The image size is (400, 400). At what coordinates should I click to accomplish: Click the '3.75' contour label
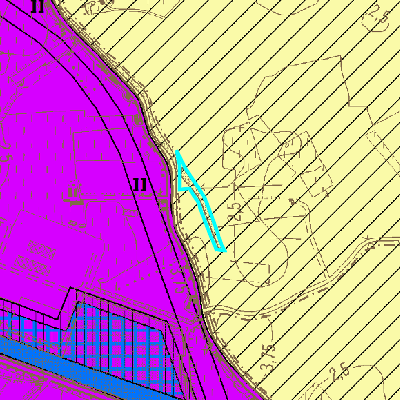[x=269, y=358]
